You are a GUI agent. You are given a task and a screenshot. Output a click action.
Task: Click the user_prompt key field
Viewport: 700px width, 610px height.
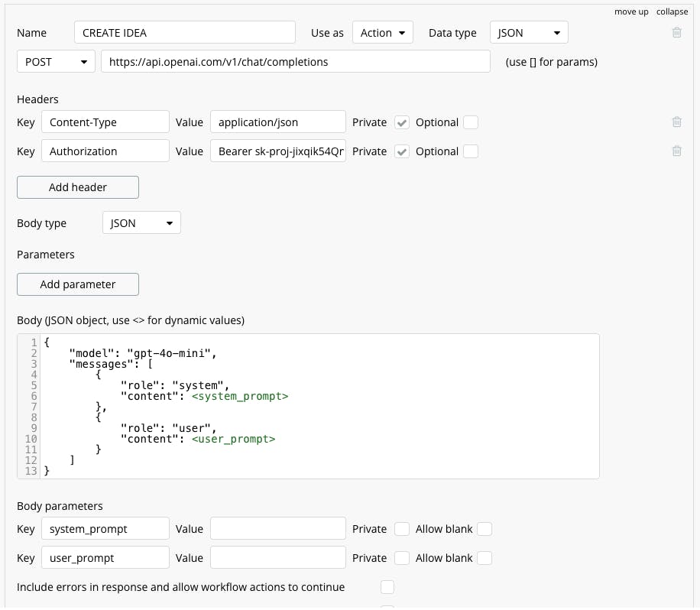tap(105, 558)
